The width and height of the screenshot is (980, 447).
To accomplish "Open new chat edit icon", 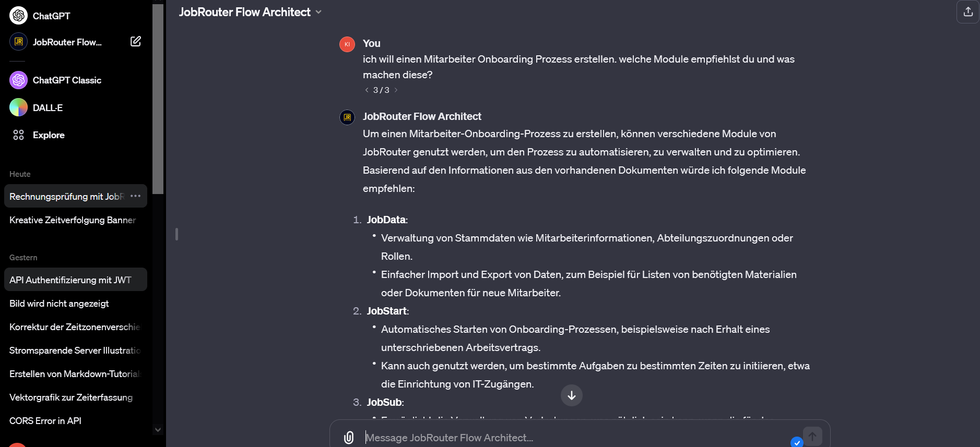I will (x=136, y=41).
